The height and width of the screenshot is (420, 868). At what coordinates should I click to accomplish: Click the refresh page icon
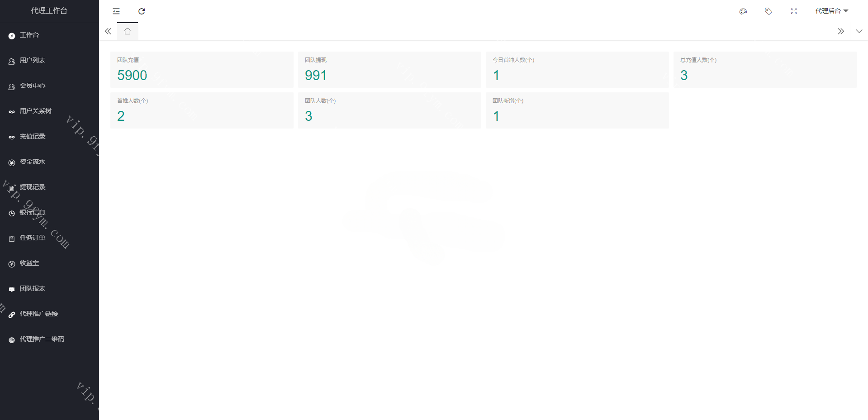(x=142, y=11)
